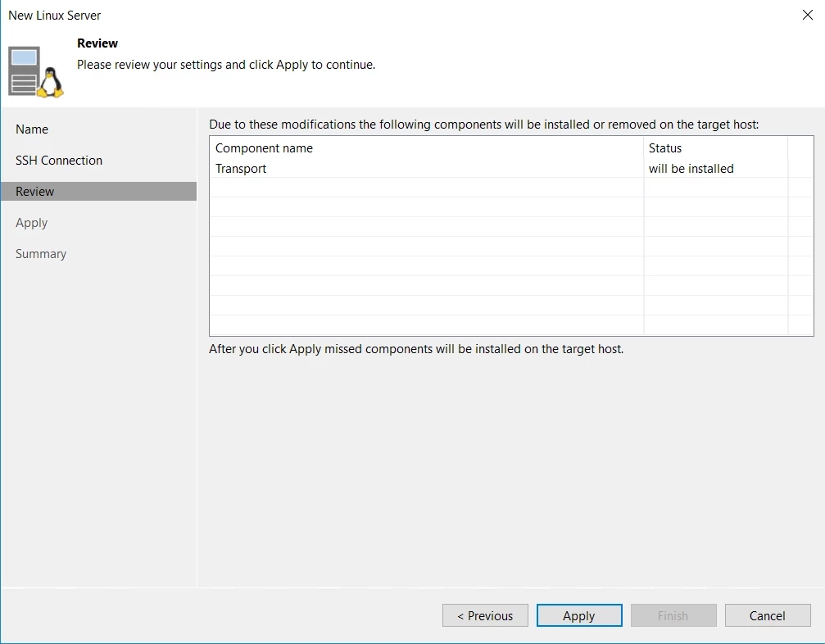The width and height of the screenshot is (825, 644).
Task: Cancel the New Linux Server wizard
Action: [x=768, y=616]
